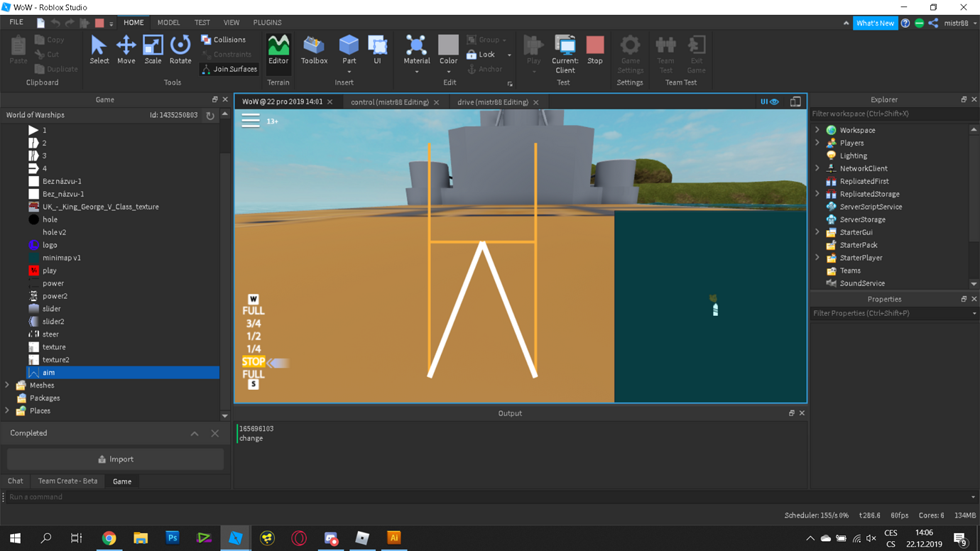Toggle UI visibility eye
Viewport: 980px width, 551px height.
(770, 102)
